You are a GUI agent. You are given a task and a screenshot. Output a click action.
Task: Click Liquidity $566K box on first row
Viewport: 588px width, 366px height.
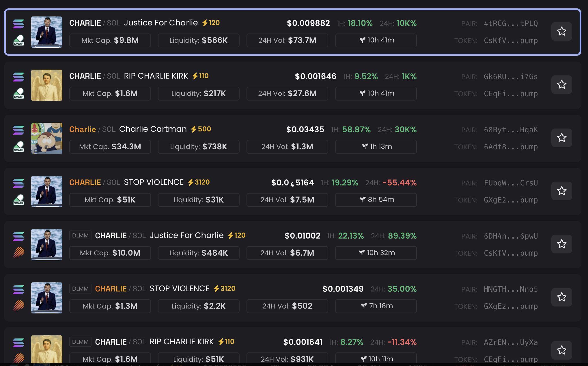click(199, 40)
